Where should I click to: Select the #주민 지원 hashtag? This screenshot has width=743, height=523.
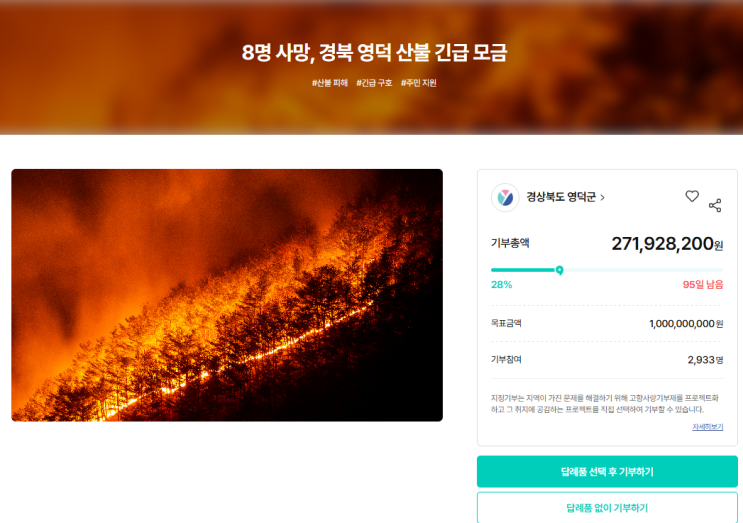[418, 83]
